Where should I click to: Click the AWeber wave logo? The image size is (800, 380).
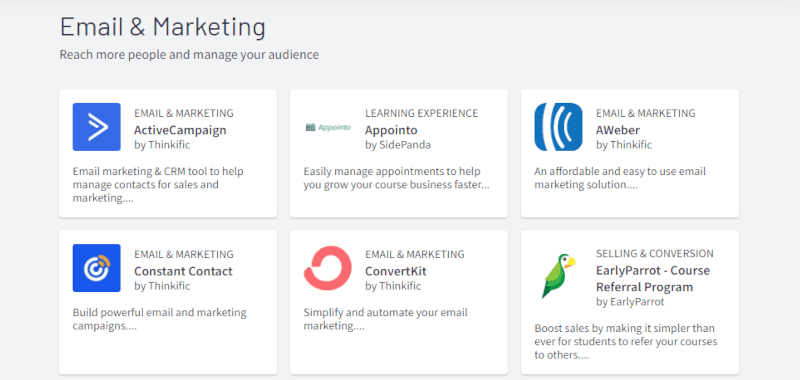point(558,127)
